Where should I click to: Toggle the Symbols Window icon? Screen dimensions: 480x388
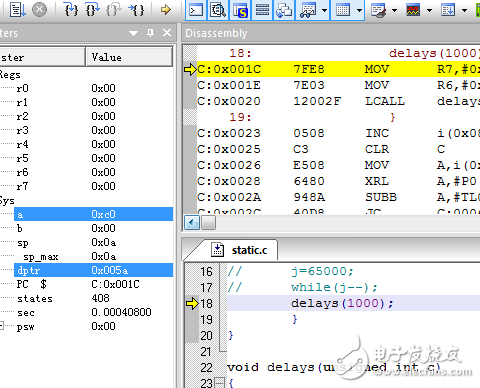(240, 10)
